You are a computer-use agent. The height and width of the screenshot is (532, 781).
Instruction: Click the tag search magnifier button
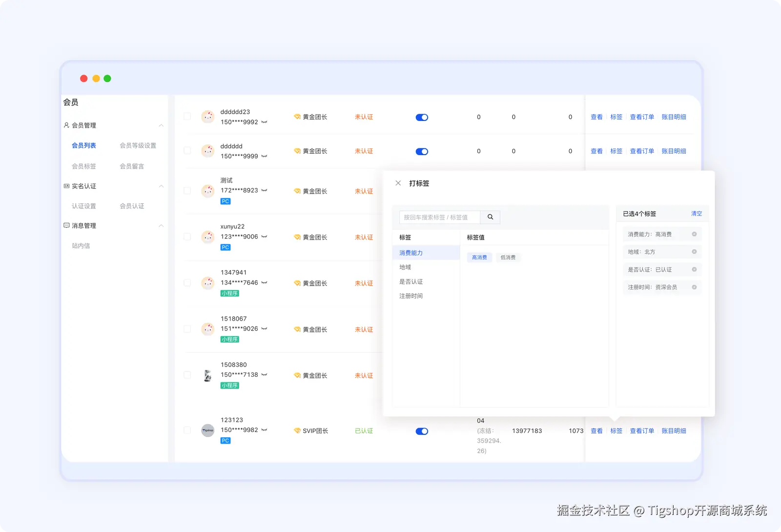(490, 217)
